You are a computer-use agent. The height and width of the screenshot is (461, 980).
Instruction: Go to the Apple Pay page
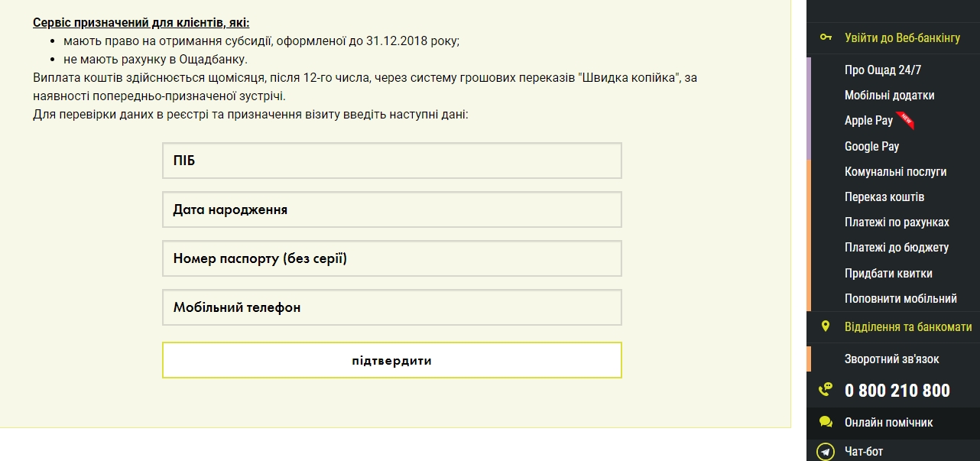tap(868, 121)
